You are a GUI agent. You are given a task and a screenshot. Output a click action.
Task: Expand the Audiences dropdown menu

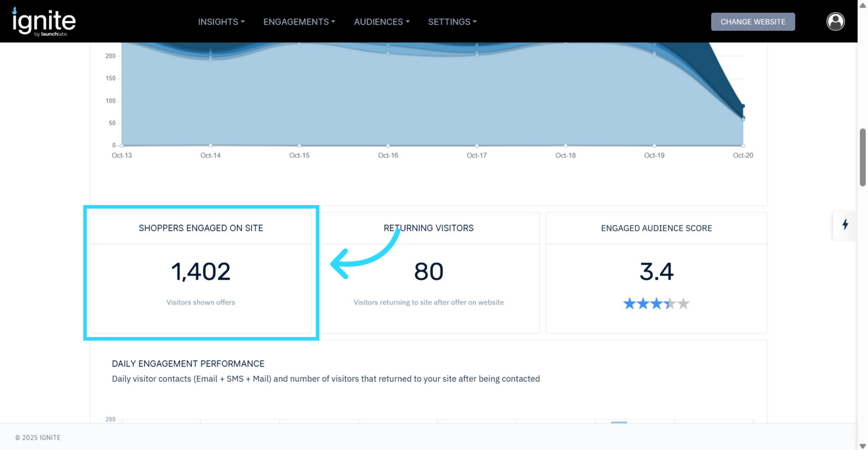point(382,22)
